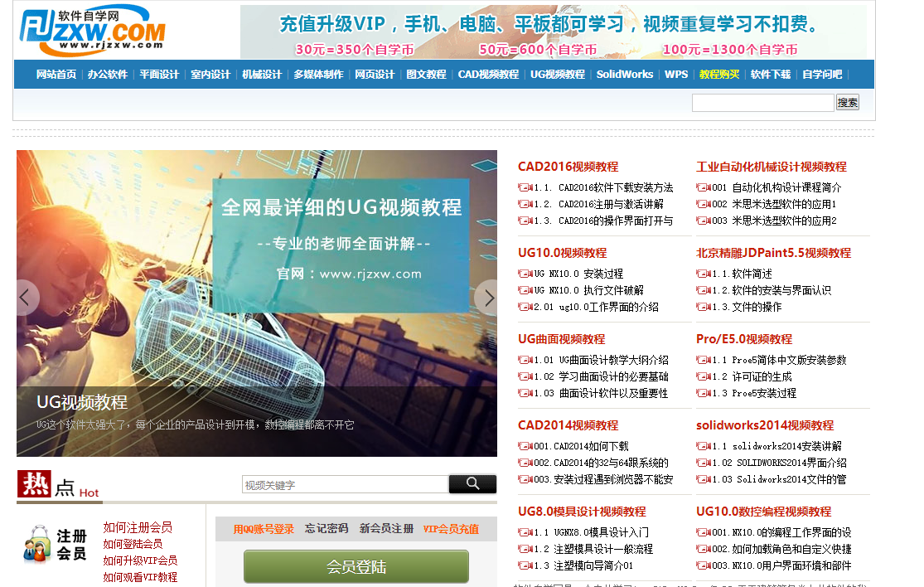Advance carousel with right arrow
924x587 pixels.
pos(488,298)
